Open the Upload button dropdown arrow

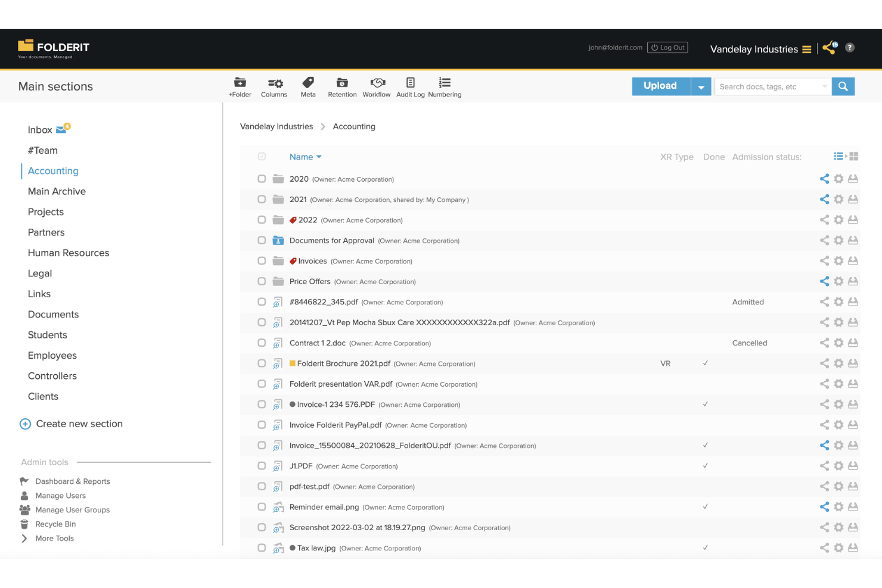[701, 86]
